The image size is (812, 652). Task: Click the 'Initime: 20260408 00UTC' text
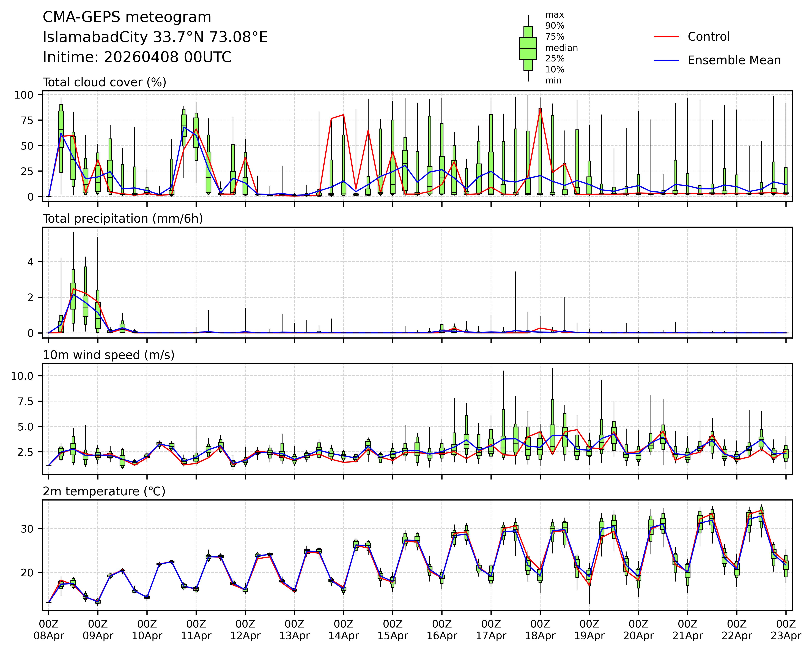point(137,57)
